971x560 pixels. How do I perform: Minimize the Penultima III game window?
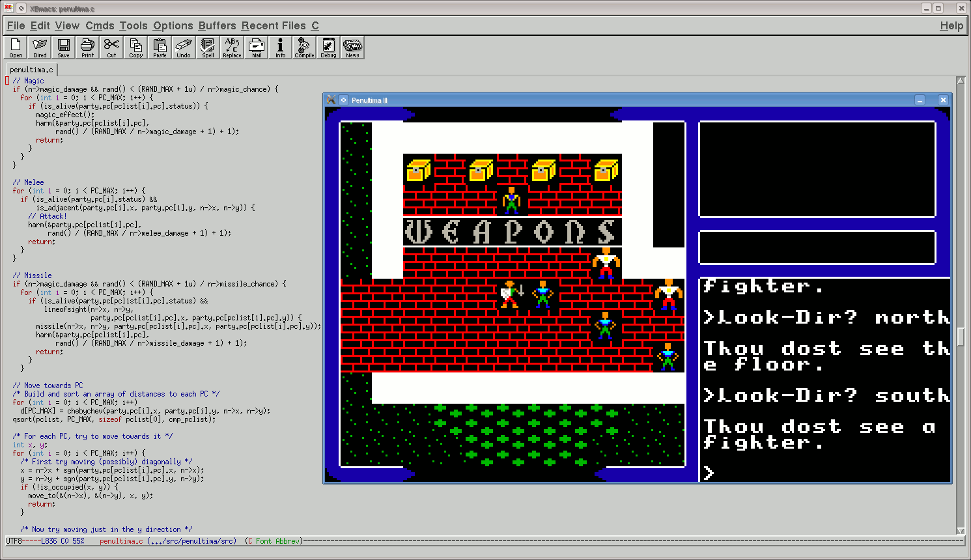point(920,100)
